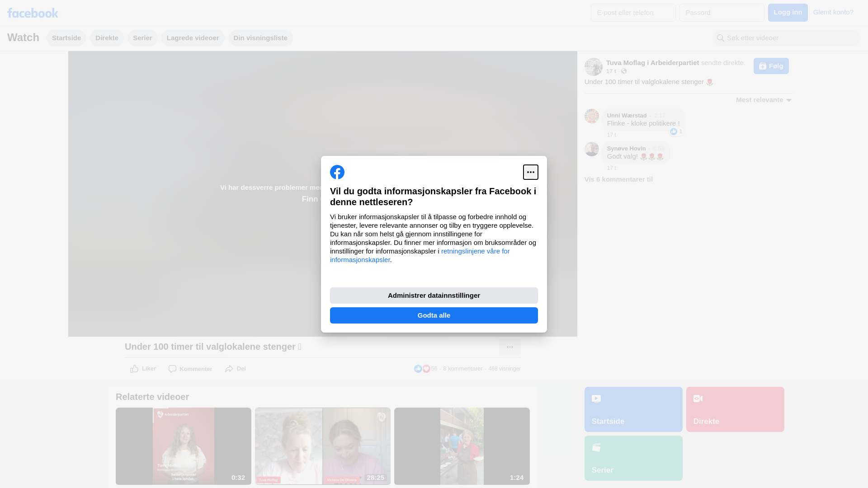Click the Liker thumbs-up icon
Viewport: 868px width, 488px height.
[134, 369]
